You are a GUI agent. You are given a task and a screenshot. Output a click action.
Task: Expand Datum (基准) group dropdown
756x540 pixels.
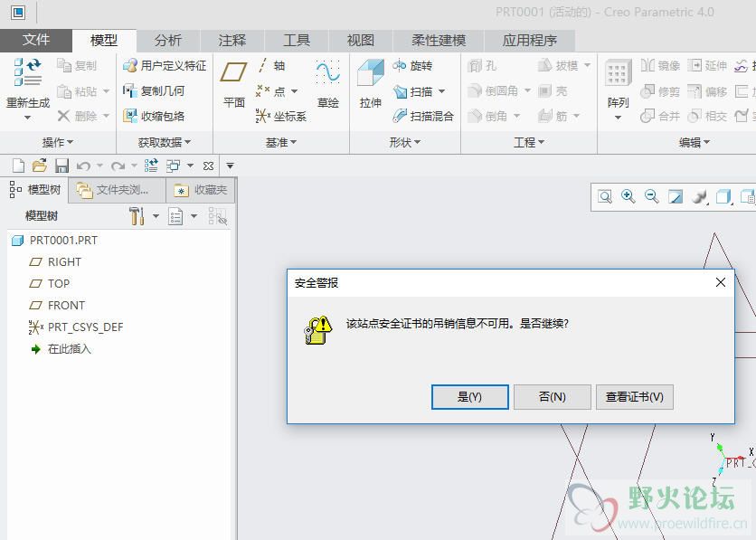click(281, 142)
